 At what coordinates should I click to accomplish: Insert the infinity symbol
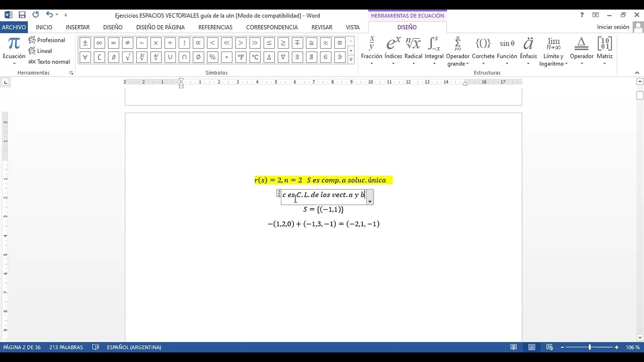click(x=99, y=43)
